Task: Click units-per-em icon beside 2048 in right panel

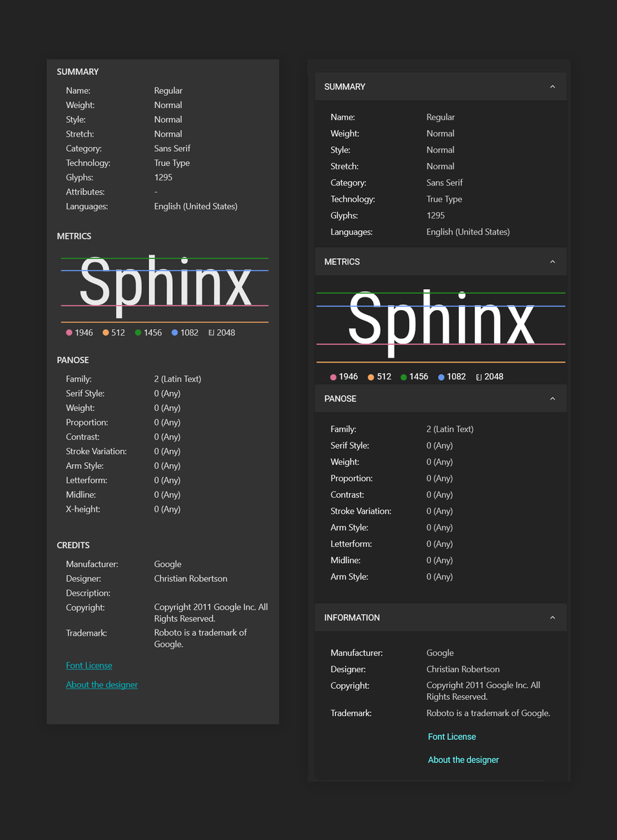Action: tap(479, 377)
